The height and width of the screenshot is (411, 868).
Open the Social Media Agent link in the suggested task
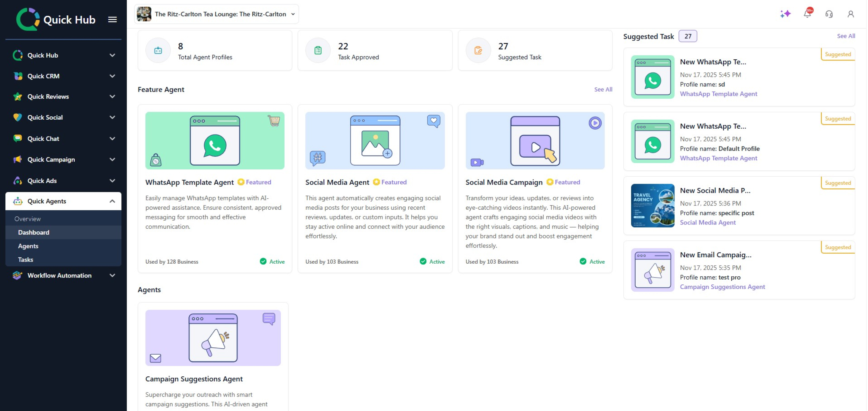(708, 222)
